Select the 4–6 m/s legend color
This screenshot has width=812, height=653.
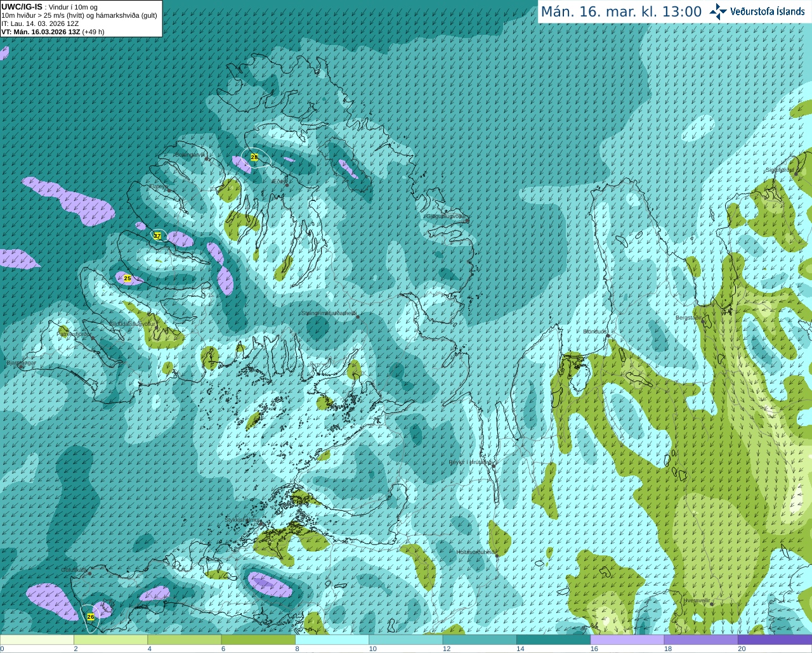tap(185, 640)
